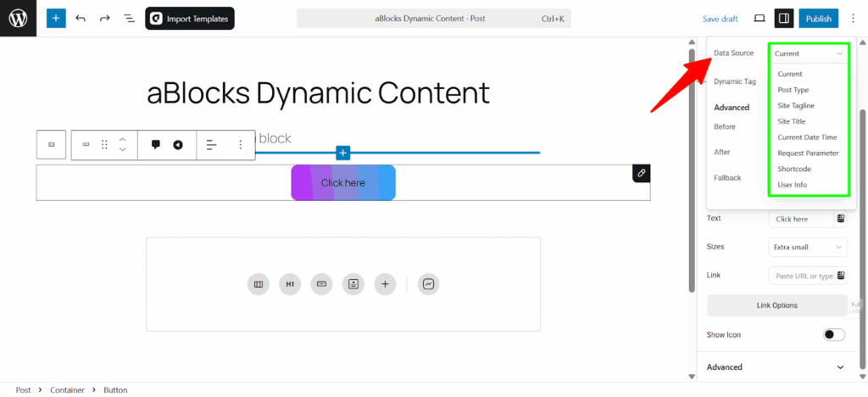Screen dimensions: 868x397
Task: Click Container in the breadcrumb
Action: [x=68, y=390]
